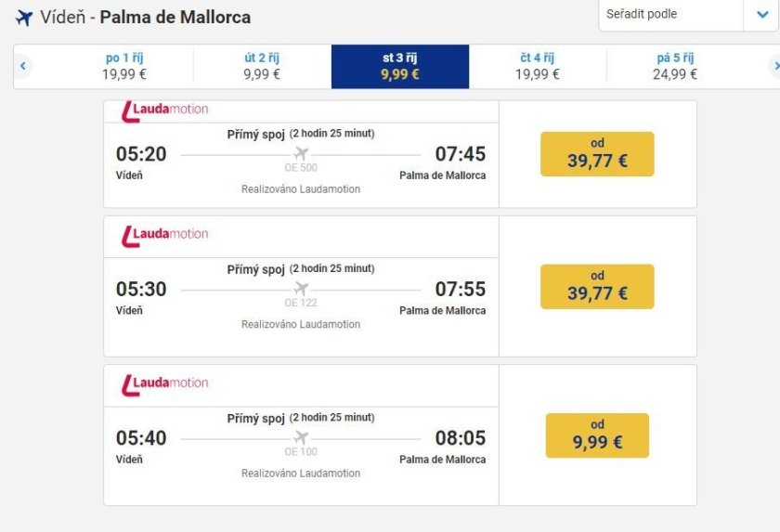Select the út 2 říj date tab
The height and width of the screenshot is (532, 780).
click(262, 66)
